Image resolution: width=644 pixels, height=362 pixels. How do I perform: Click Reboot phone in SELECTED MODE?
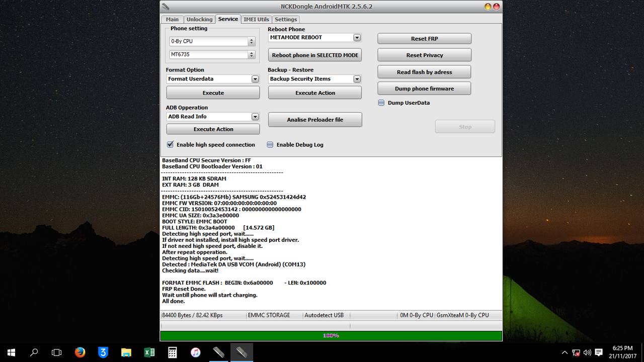[x=315, y=55]
